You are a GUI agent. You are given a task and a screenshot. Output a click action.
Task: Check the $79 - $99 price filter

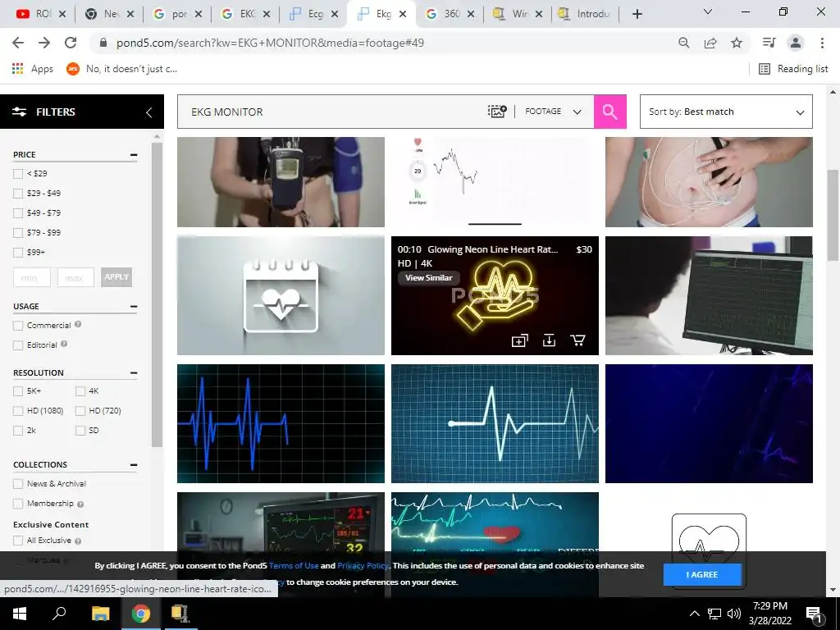(x=18, y=233)
